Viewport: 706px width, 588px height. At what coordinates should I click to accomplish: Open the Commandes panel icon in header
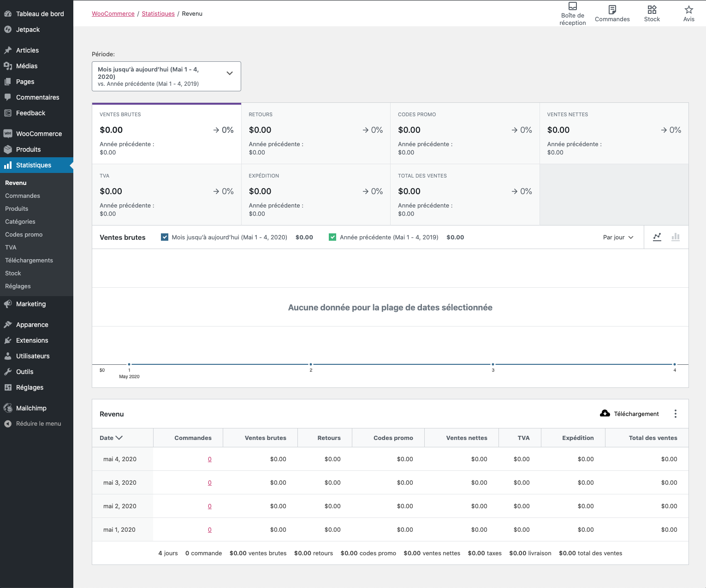pyautogui.click(x=612, y=10)
